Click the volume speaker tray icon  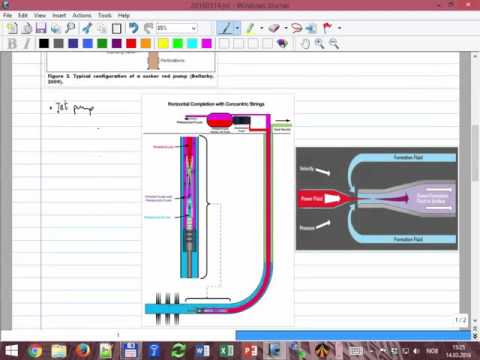416,351
